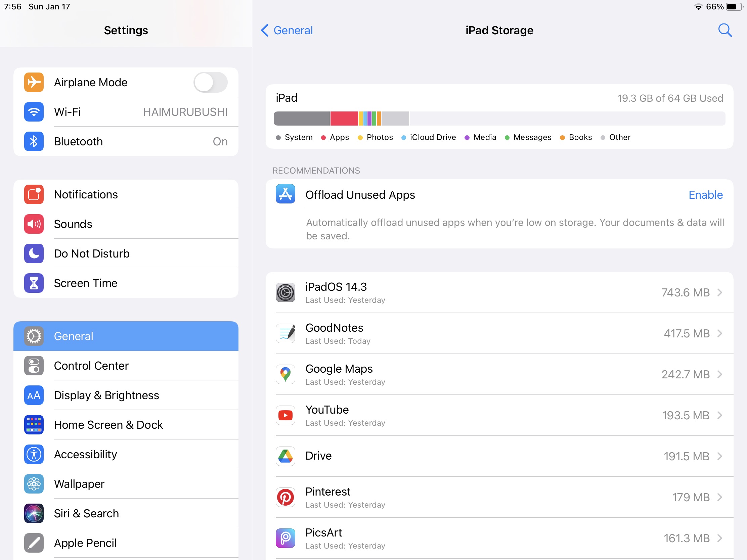Screen dimensions: 747x560
Task: Tap the Pinterest app icon
Action: pos(285,497)
